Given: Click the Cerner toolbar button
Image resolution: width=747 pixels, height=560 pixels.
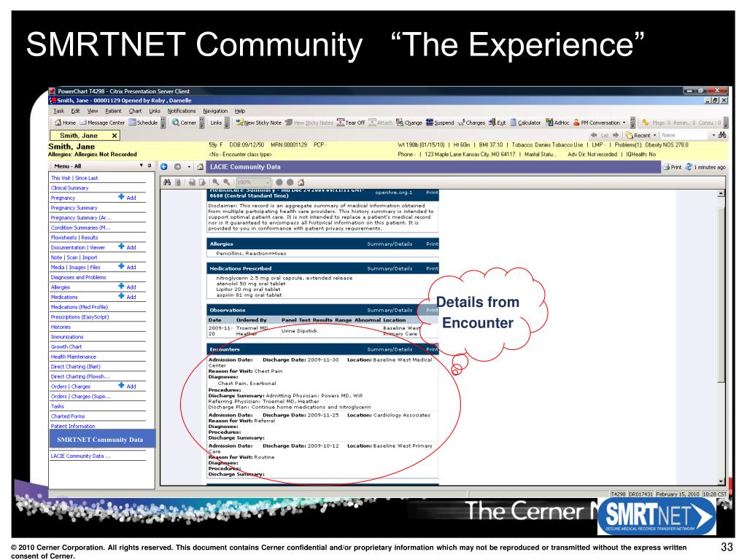Looking at the screenshot, I should (184, 122).
